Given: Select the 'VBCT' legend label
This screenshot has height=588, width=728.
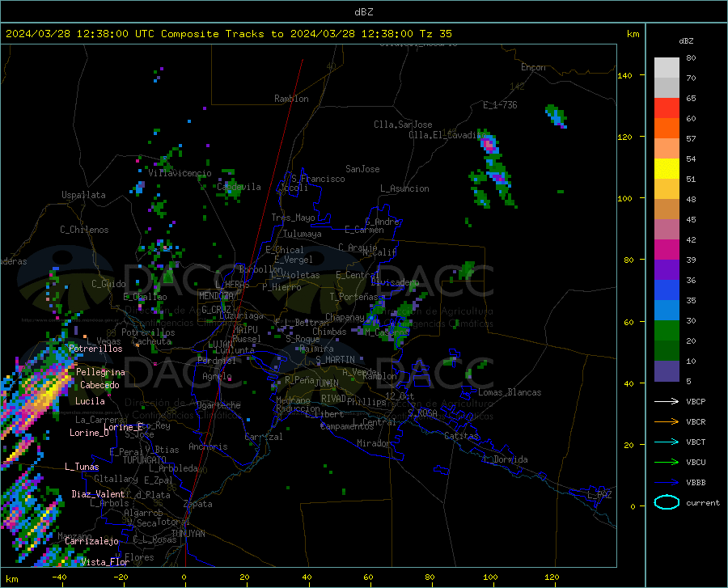Looking at the screenshot, I should (x=696, y=442).
